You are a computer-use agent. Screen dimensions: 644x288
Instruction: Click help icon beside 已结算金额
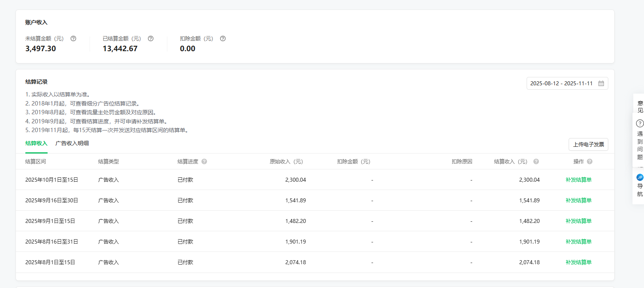pos(151,38)
